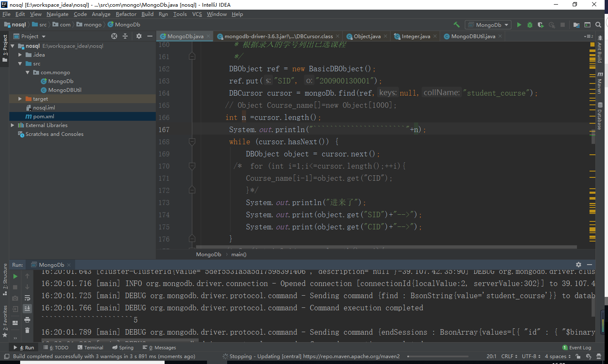The height and width of the screenshot is (364, 608).
Task: Toggle the 1: Project tool window stripe
Action: (x=5, y=48)
